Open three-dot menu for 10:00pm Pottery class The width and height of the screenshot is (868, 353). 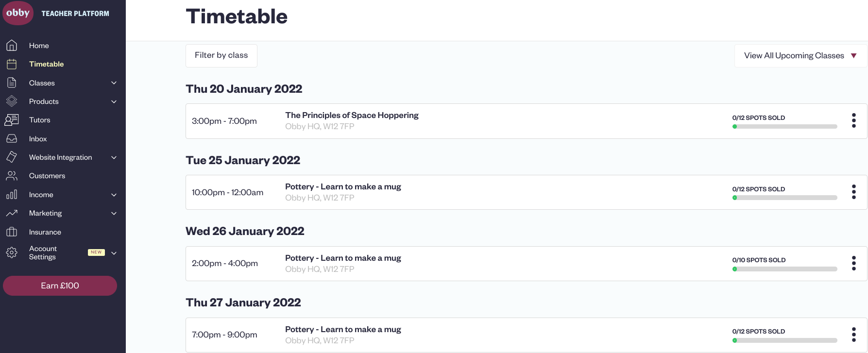[x=853, y=192]
